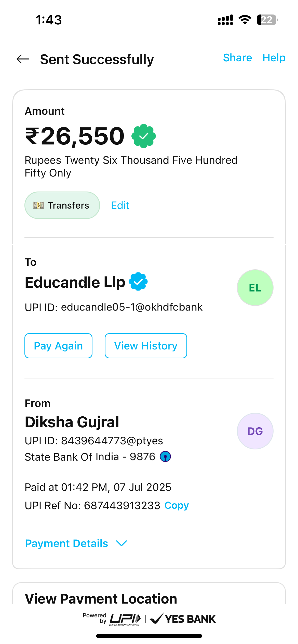Tap the back arrow icon
298x644 pixels.
(23, 59)
